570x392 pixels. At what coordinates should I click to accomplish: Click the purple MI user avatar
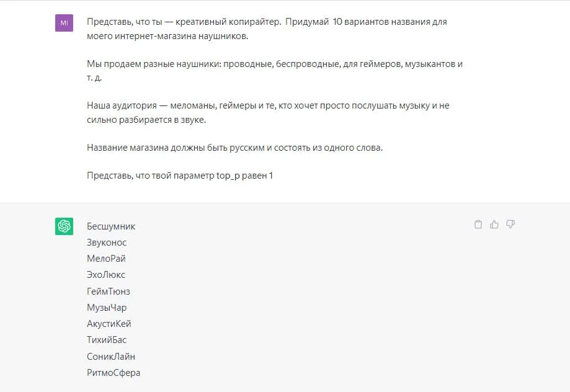click(65, 23)
